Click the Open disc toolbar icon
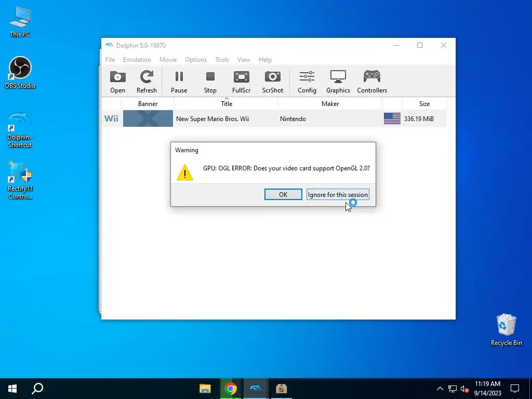The image size is (532, 399). [x=117, y=82]
